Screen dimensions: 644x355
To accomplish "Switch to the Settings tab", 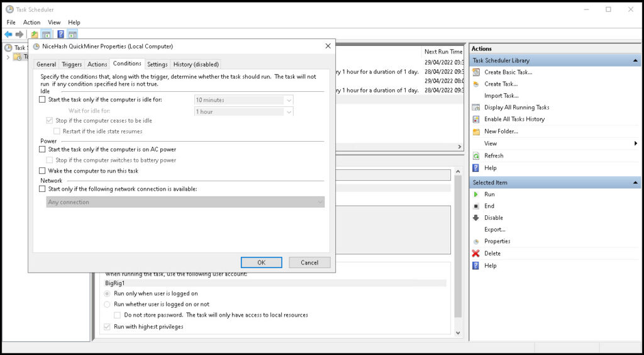I will coord(157,64).
